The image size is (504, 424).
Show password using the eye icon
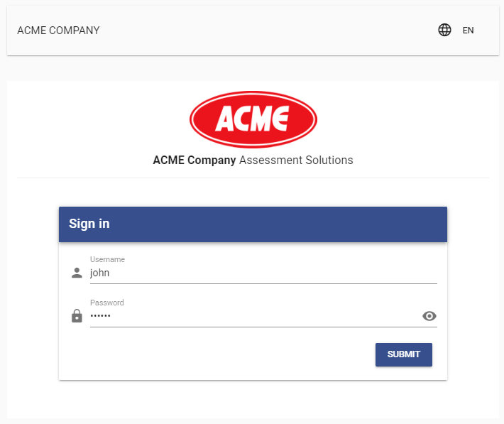pos(429,316)
